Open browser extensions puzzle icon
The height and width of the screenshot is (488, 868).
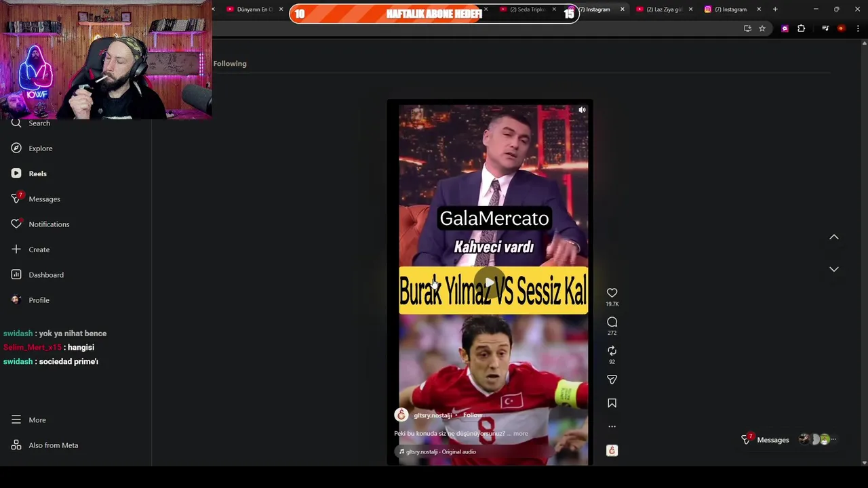click(802, 28)
